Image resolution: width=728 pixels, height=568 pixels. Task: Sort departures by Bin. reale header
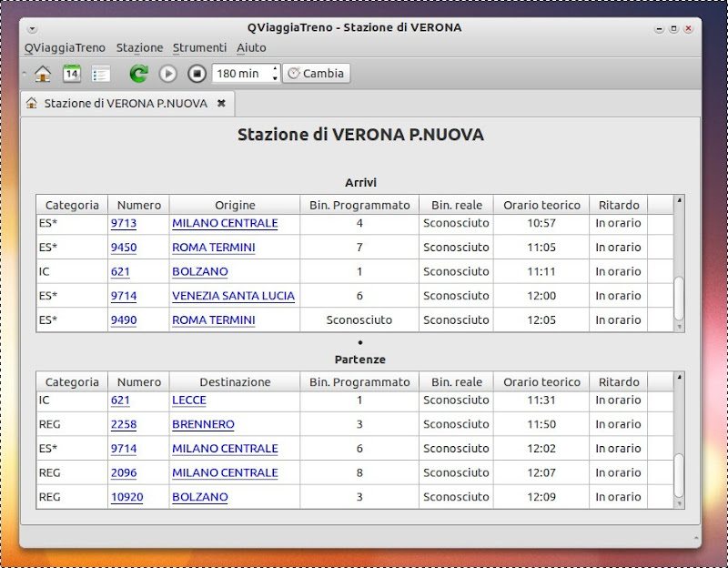point(457,381)
